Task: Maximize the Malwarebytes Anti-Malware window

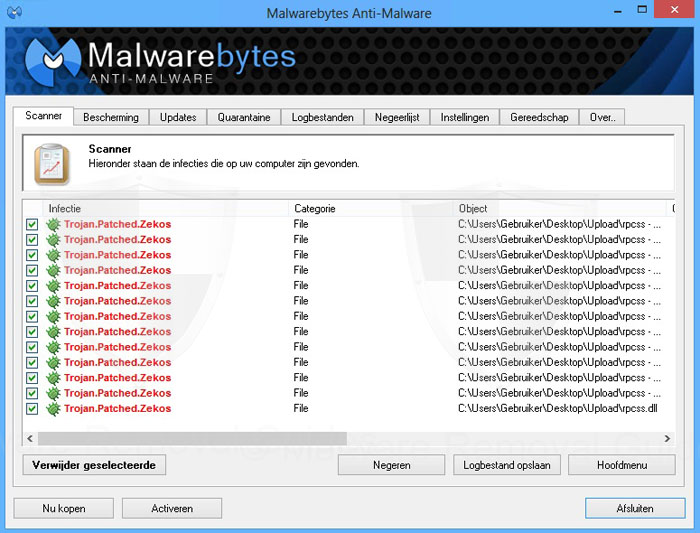Action: tap(642, 10)
